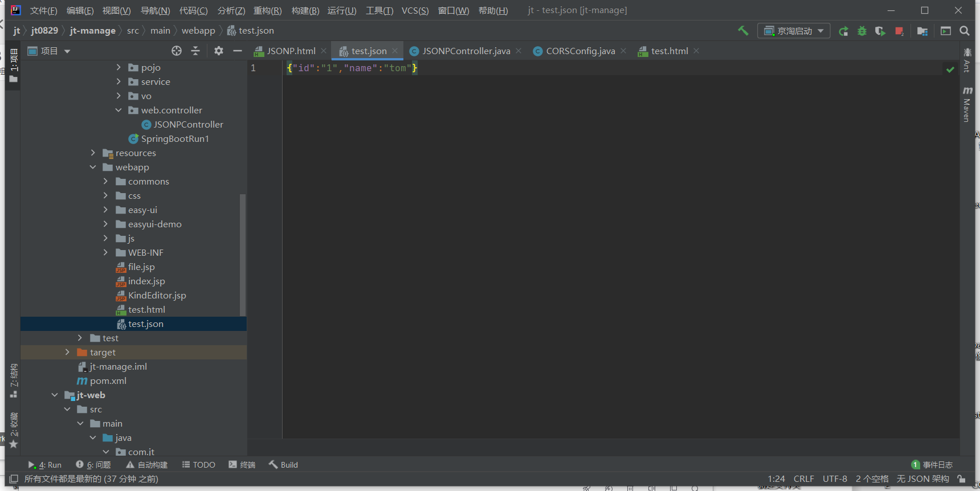Open Favorites star panel on left strip
The image size is (980, 491).
coord(14,431)
